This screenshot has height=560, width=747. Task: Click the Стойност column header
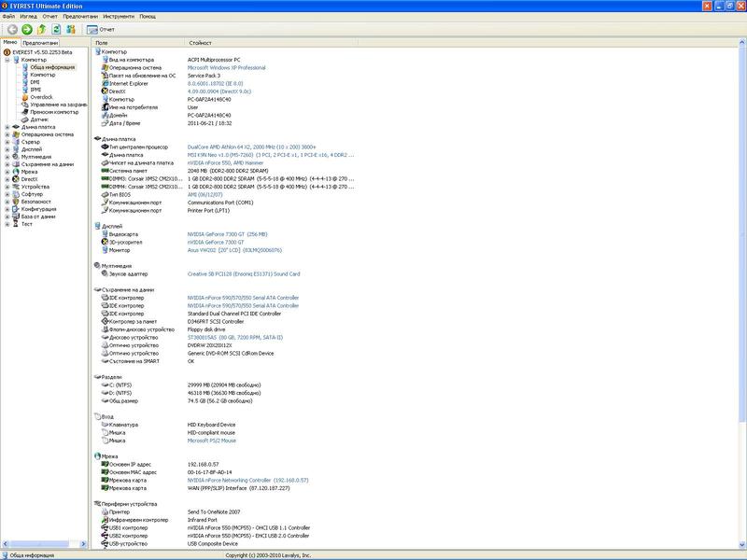271,43
